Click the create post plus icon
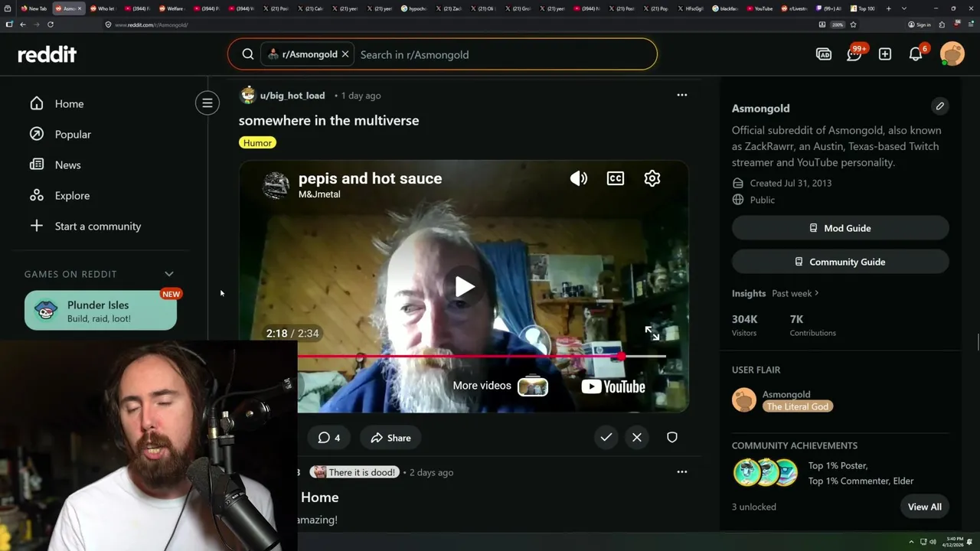The image size is (980, 551). (x=885, y=54)
